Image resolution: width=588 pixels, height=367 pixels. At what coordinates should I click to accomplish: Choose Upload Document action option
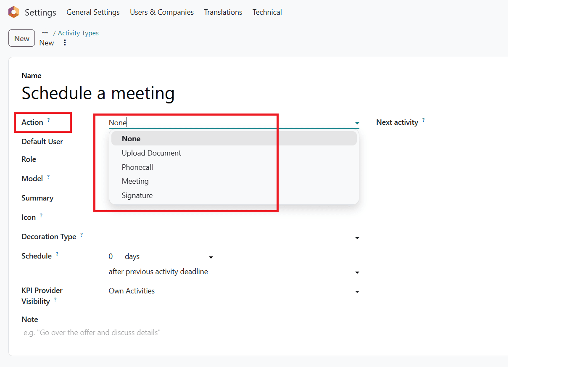click(x=234, y=153)
